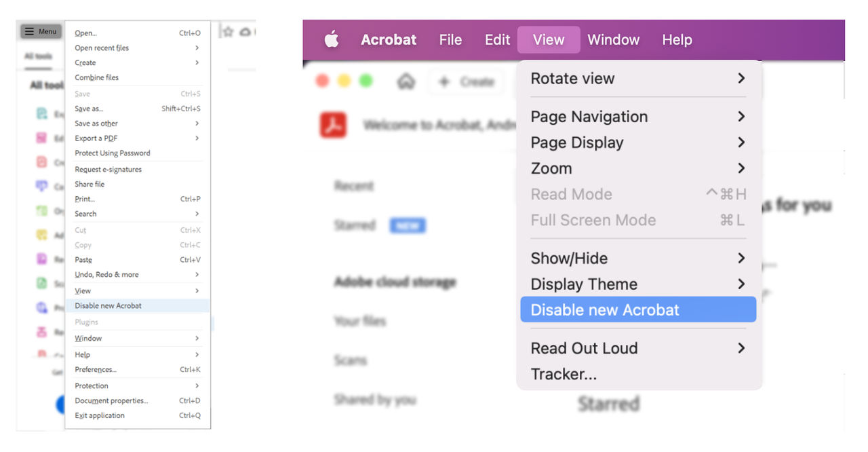Expand the Zoom submenu

(x=637, y=168)
